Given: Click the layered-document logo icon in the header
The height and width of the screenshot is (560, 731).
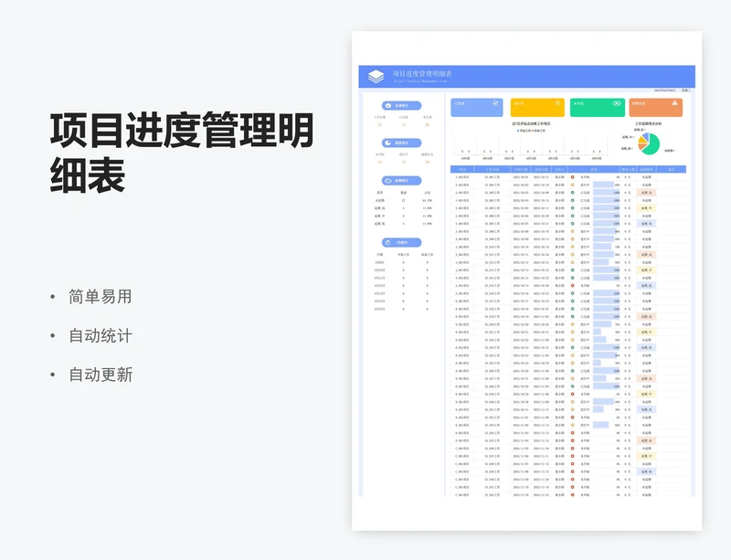Looking at the screenshot, I should click(377, 76).
